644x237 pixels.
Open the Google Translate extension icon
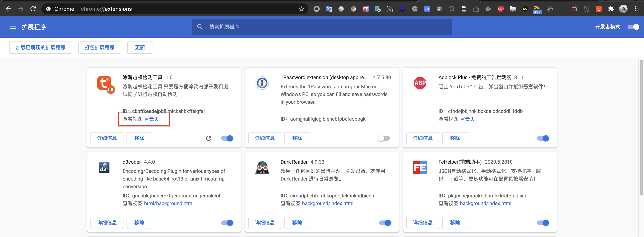pos(329,9)
